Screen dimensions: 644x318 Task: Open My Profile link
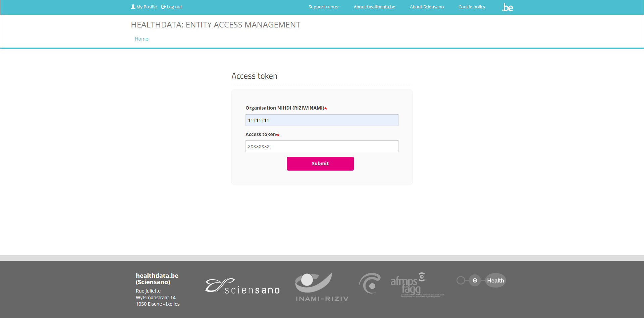click(147, 7)
